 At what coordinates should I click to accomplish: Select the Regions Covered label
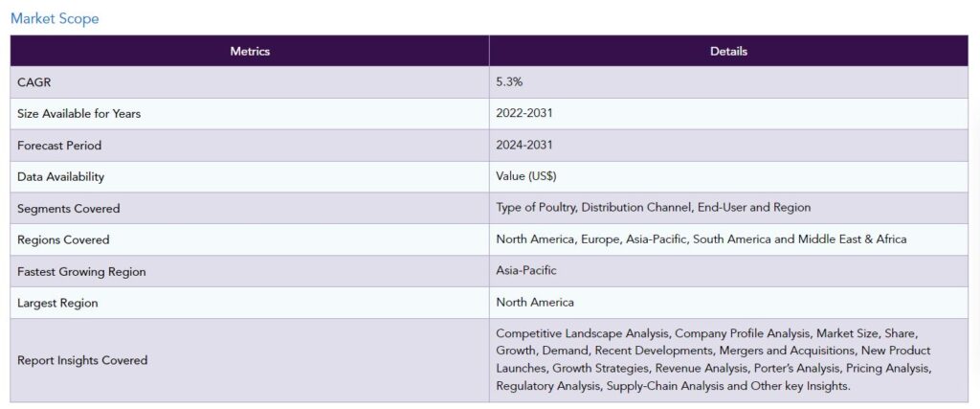coord(63,239)
